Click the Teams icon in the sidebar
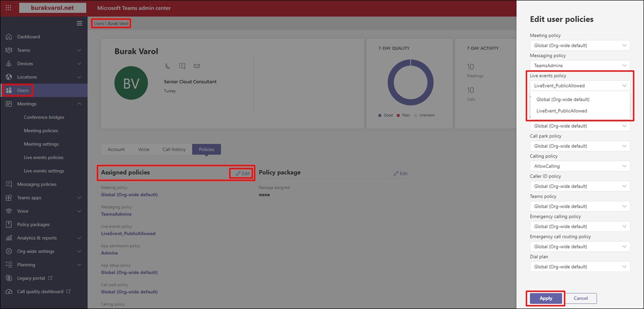The height and width of the screenshot is (309, 644). 9,50
